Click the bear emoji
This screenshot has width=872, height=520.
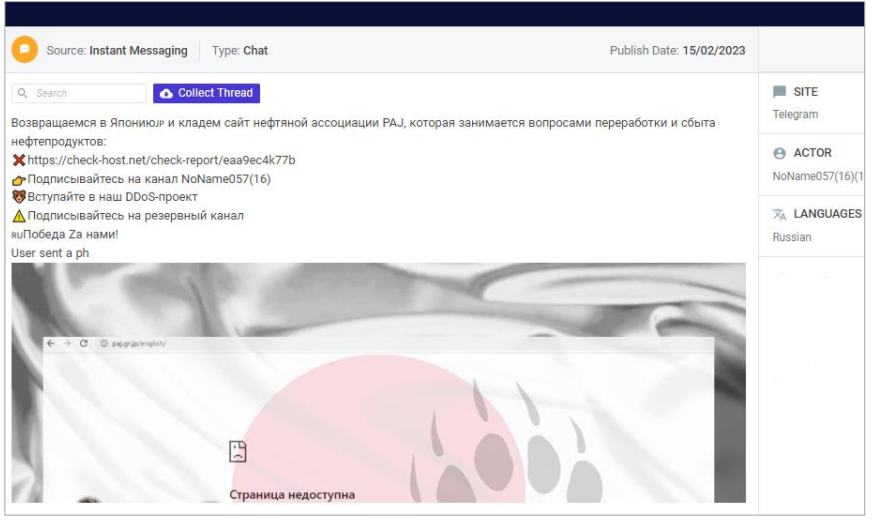coord(19,197)
